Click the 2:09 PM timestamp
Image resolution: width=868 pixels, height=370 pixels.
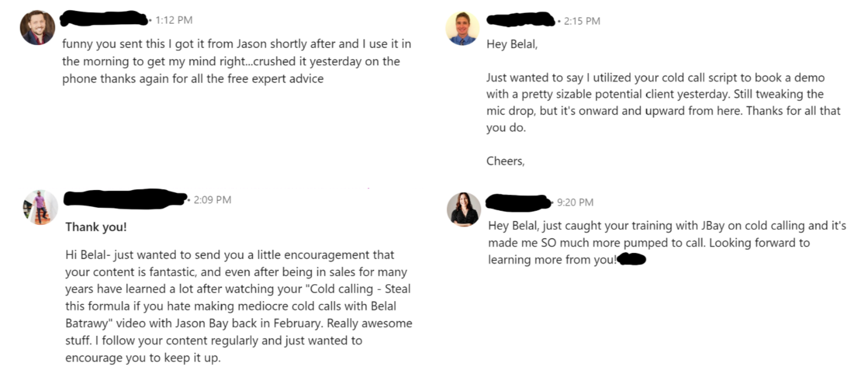coord(212,200)
